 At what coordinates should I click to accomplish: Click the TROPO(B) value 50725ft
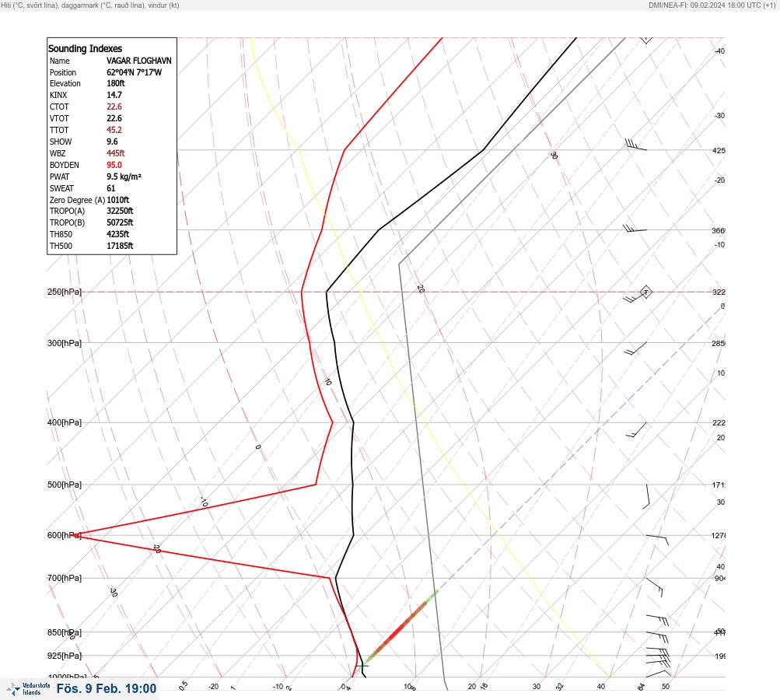[x=120, y=222]
